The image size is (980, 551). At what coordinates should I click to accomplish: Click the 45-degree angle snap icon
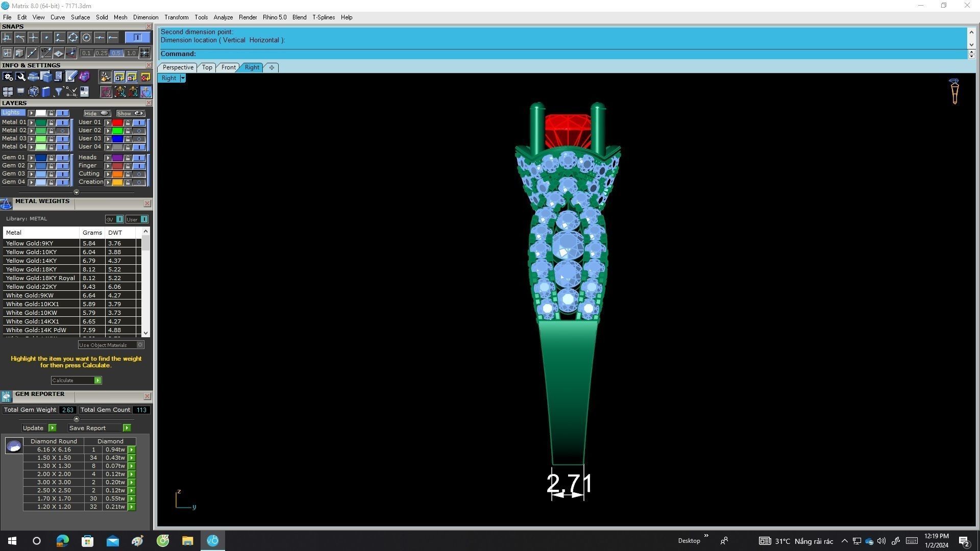(x=46, y=53)
